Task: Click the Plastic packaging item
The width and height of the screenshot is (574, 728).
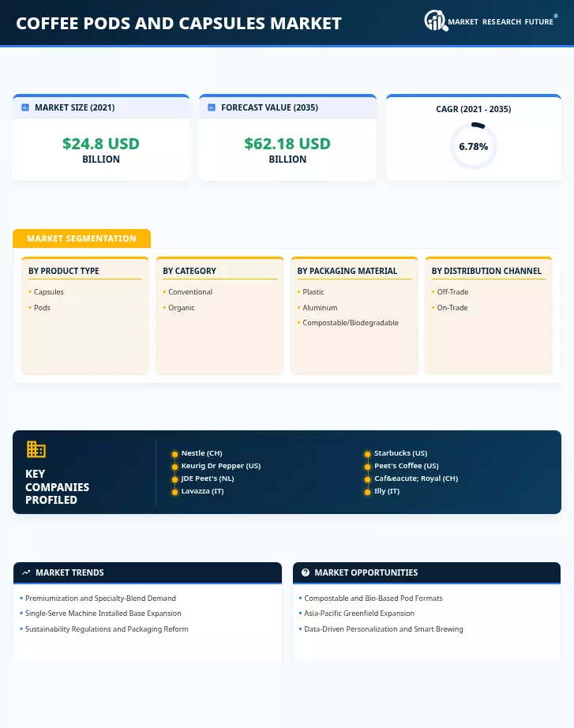Action: [x=313, y=291]
